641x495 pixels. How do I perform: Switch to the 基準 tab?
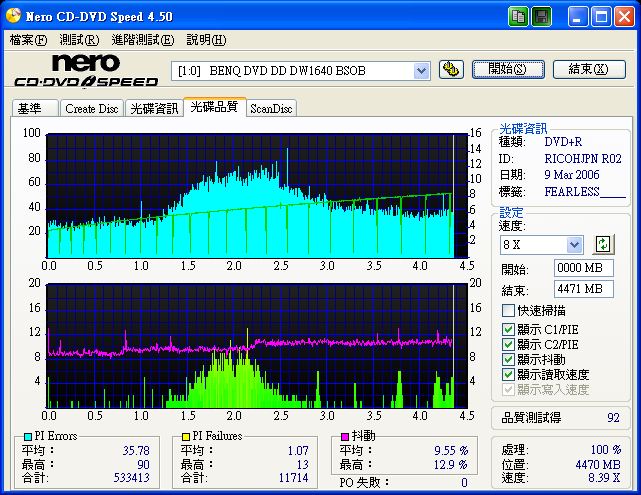point(35,109)
